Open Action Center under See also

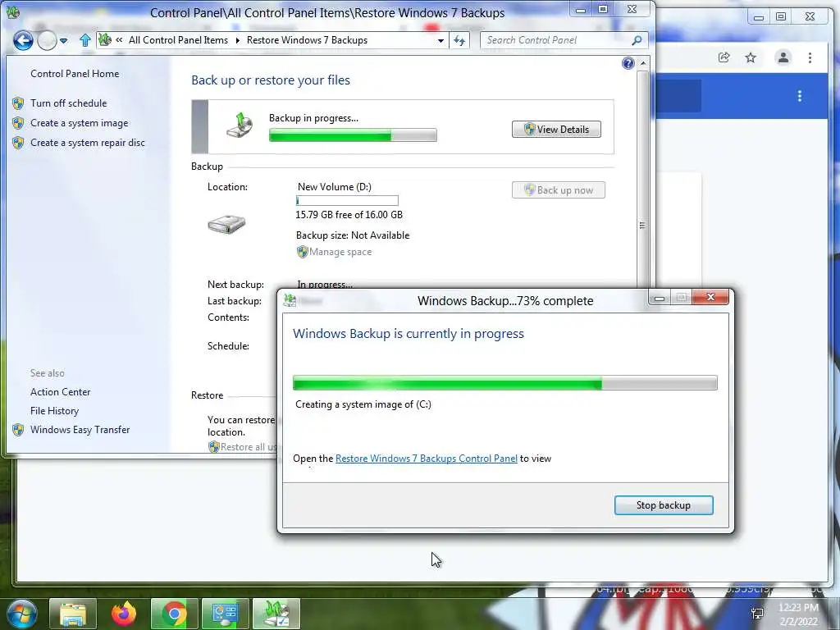[60, 391]
